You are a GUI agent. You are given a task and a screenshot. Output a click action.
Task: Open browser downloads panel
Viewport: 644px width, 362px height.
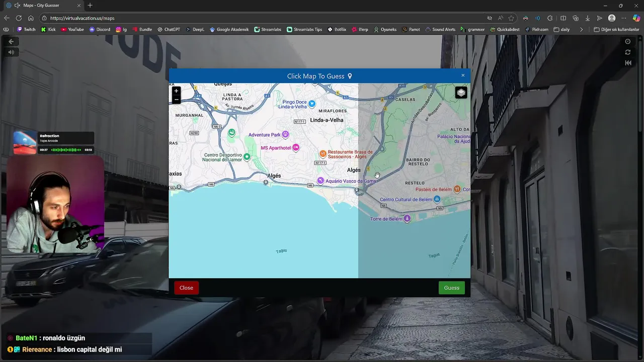(588, 18)
